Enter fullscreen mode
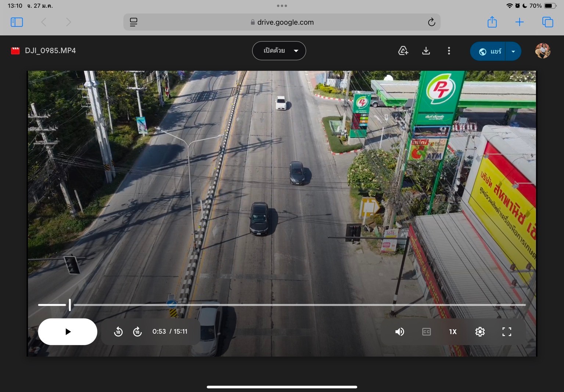 point(507,332)
